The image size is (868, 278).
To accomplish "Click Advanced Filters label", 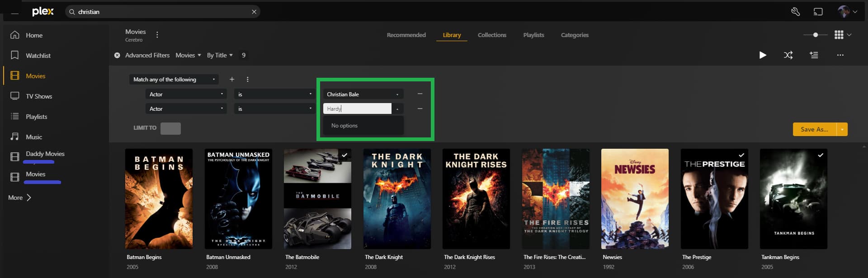I will coord(147,55).
